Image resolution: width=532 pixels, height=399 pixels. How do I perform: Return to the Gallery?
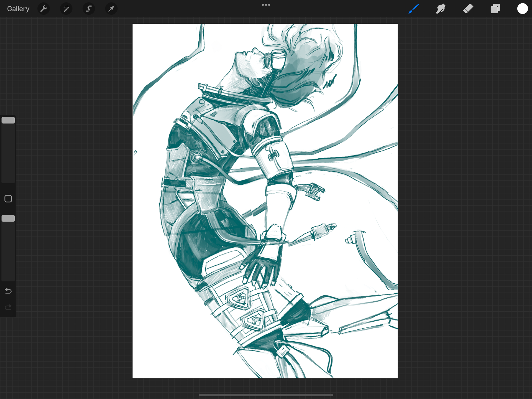18,9
